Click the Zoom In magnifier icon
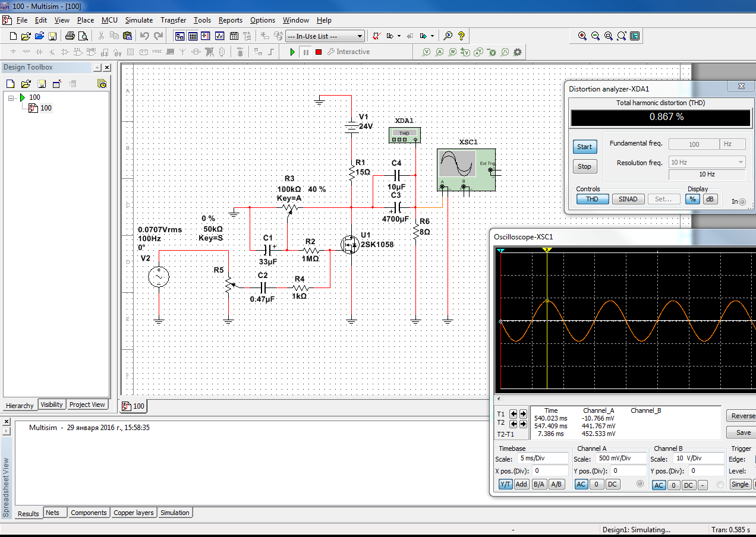 coord(582,36)
